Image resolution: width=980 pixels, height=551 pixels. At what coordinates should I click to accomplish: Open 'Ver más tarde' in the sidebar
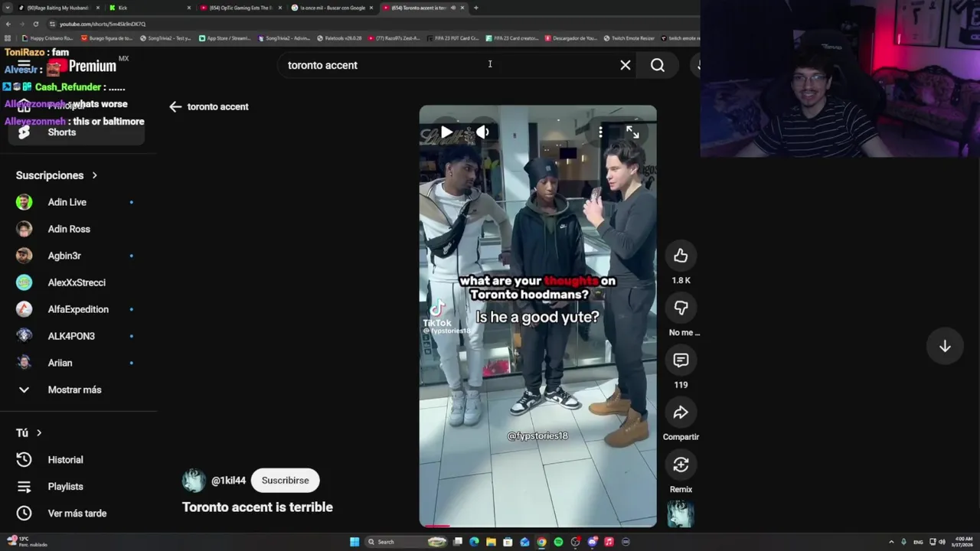pyautogui.click(x=77, y=514)
